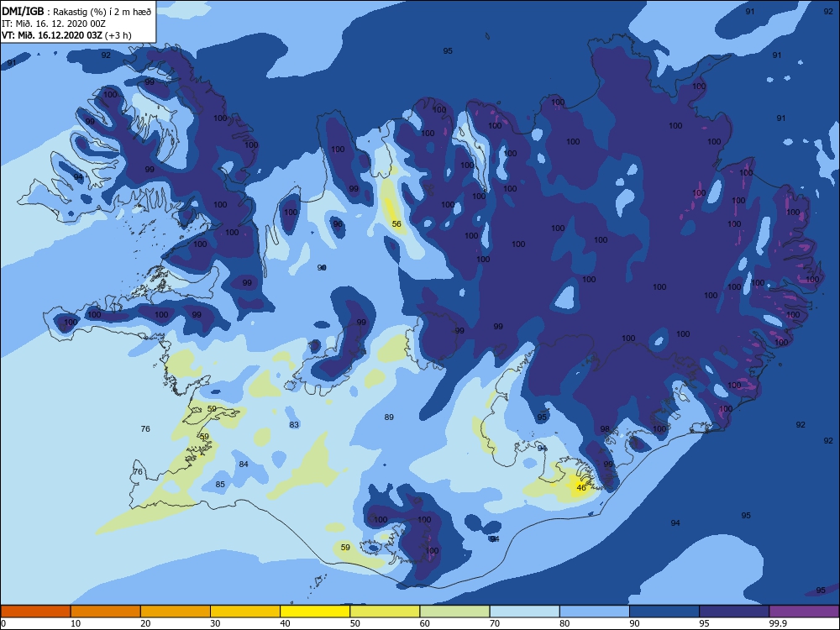The image size is (840, 630).
Task: Select the legend tick label 70
Action: click(495, 623)
